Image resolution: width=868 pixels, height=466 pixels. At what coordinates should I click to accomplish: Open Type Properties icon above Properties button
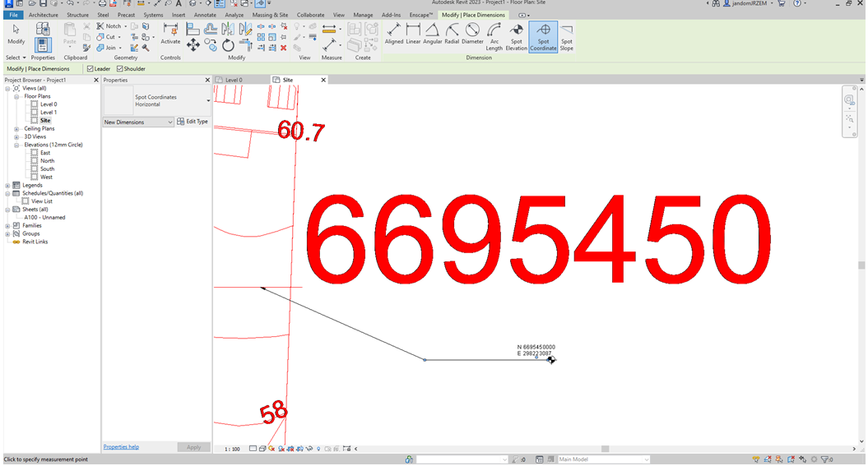[43, 29]
